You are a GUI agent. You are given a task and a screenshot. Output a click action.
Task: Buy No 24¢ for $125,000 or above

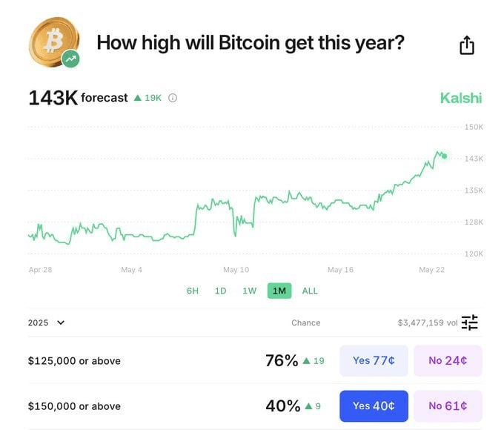pyautogui.click(x=448, y=360)
